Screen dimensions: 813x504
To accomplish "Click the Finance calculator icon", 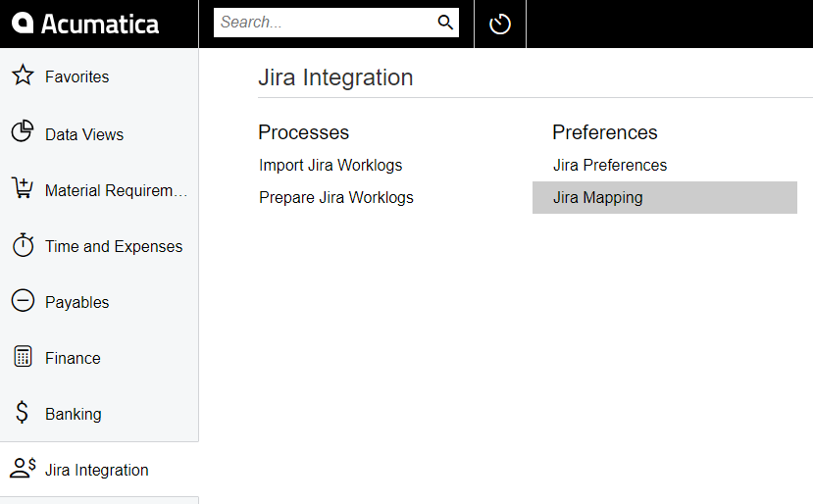I will 23,357.
